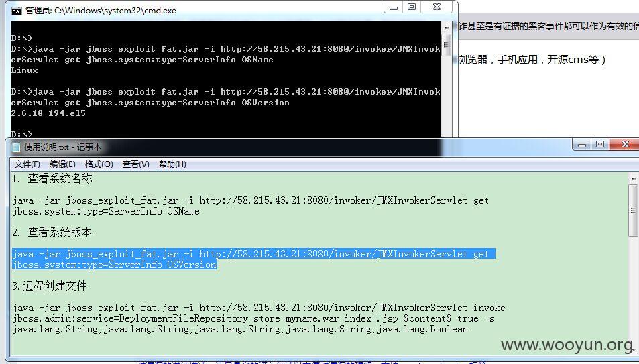The width and height of the screenshot is (639, 364).
Task: Click the '使用说明.txt - 记事本' title bar
Action: pyautogui.click(x=63, y=147)
